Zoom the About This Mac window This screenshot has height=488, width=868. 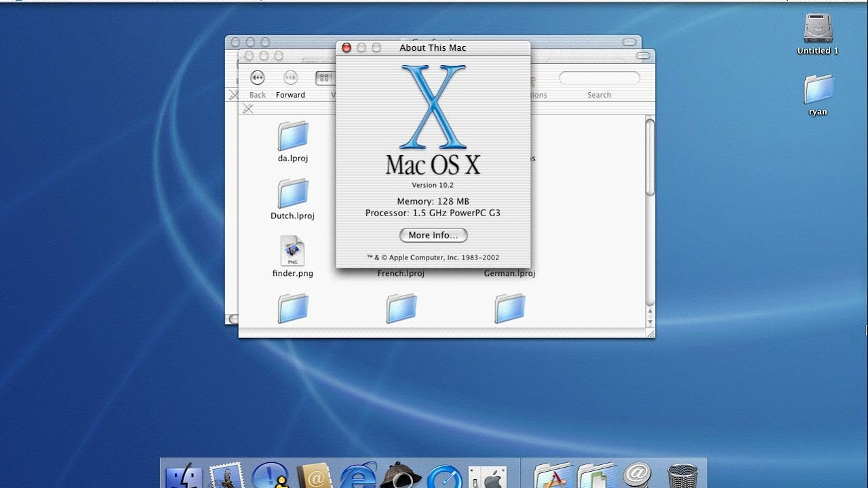376,47
